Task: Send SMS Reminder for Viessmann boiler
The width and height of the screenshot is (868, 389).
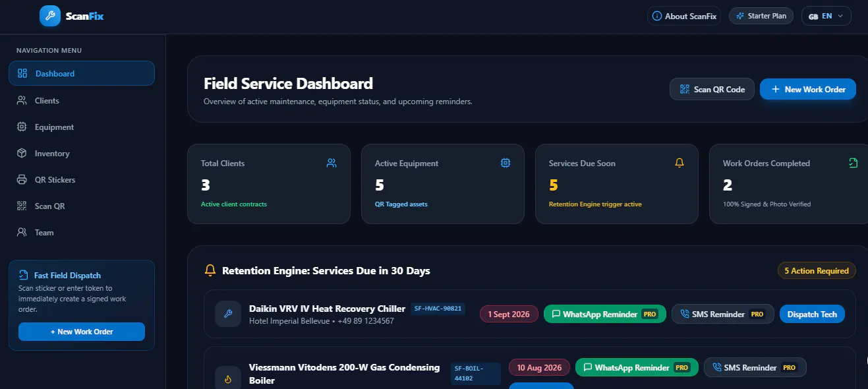Action: [755, 367]
